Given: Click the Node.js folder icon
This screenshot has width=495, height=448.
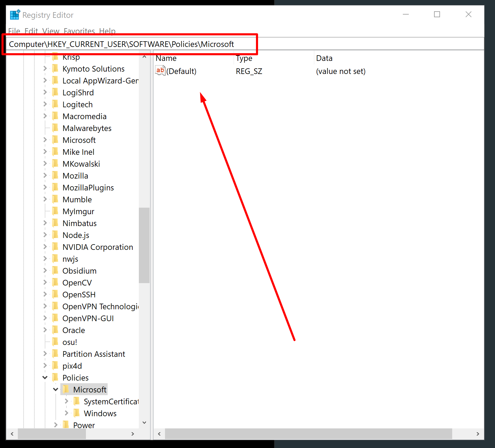Looking at the screenshot, I should tap(55, 235).
